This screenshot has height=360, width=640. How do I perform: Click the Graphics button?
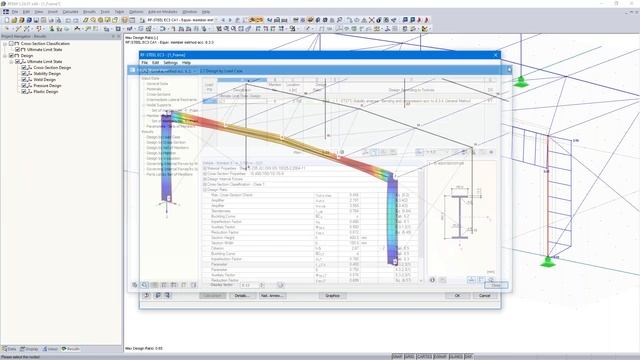[x=333, y=296]
